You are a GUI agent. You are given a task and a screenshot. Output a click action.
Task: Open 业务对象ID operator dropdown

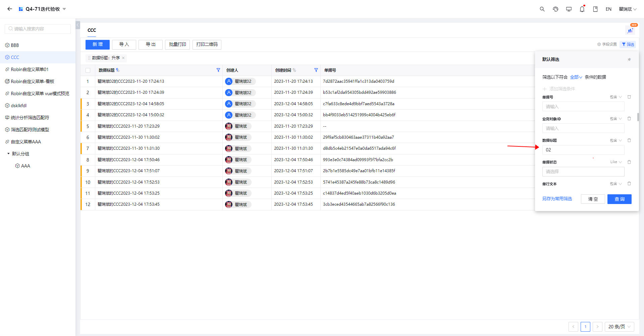616,119
